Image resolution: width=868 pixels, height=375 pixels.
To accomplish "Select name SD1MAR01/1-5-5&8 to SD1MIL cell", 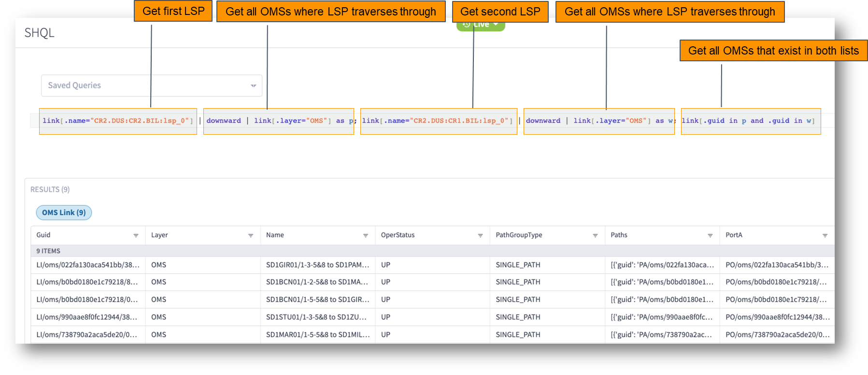I will click(x=318, y=334).
